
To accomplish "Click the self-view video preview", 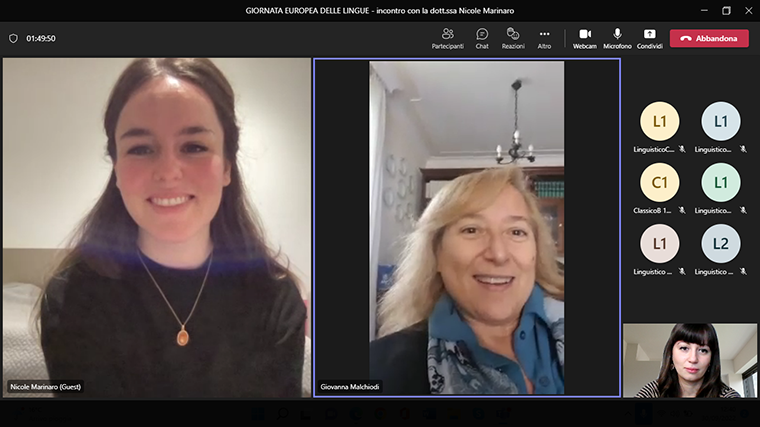I will 690,361.
